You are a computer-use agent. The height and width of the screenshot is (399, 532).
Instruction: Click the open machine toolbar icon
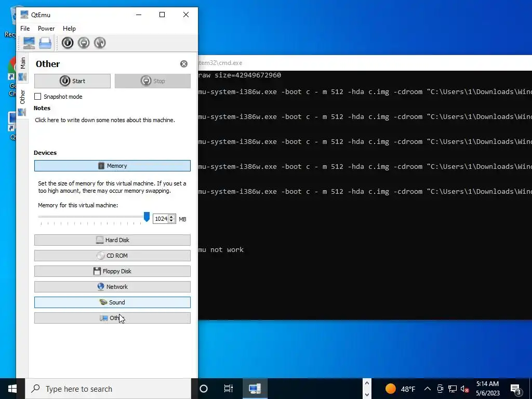45,43
